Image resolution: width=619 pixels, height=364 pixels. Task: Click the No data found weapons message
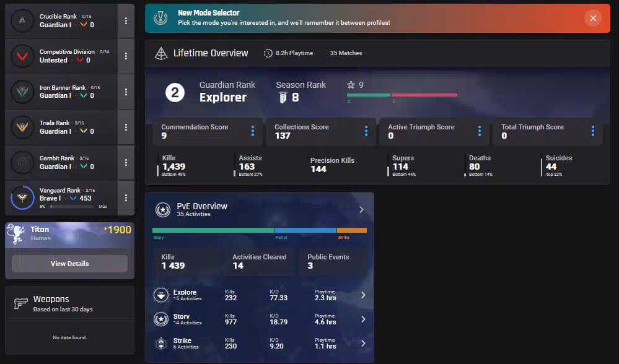70,337
